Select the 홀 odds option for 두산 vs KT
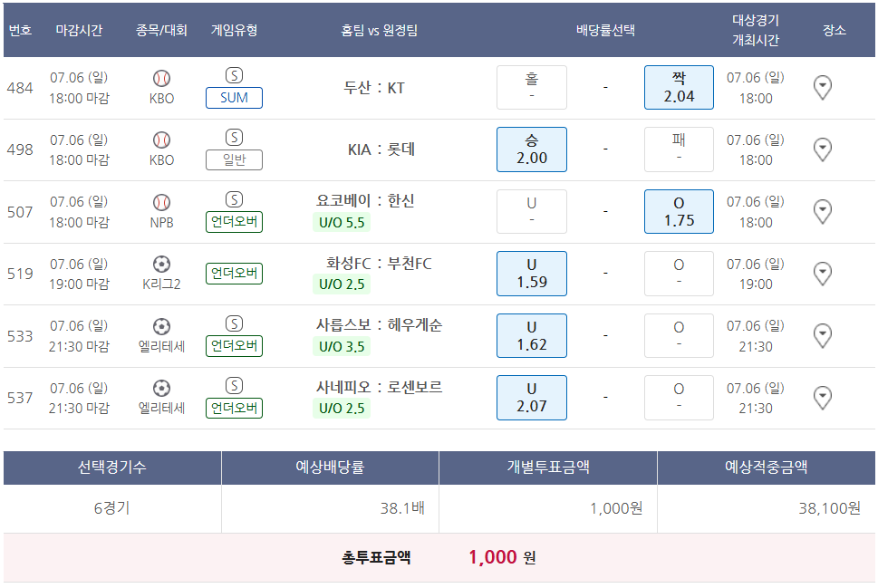The image size is (878, 588). coord(531,88)
